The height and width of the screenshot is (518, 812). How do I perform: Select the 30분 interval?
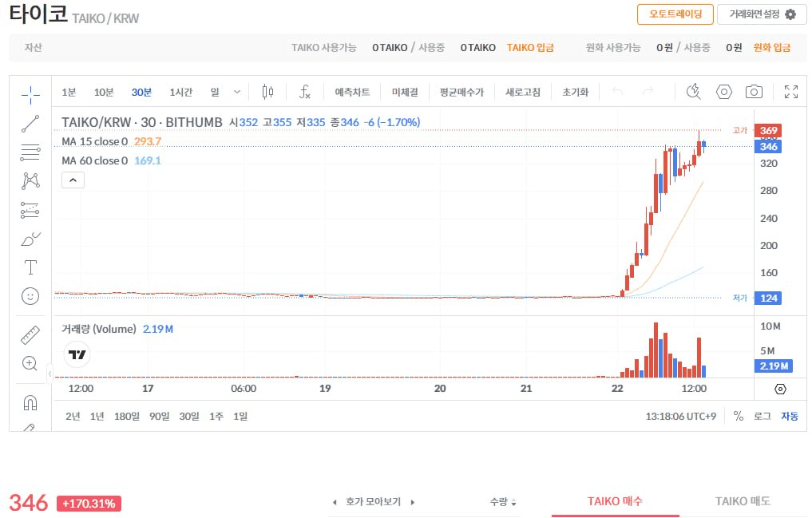(x=141, y=92)
